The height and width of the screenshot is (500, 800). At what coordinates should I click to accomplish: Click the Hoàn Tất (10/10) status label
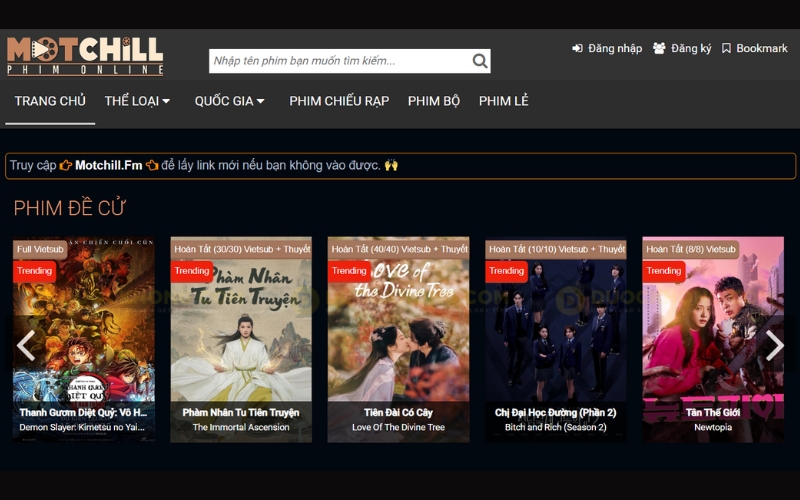pyautogui.click(x=556, y=249)
